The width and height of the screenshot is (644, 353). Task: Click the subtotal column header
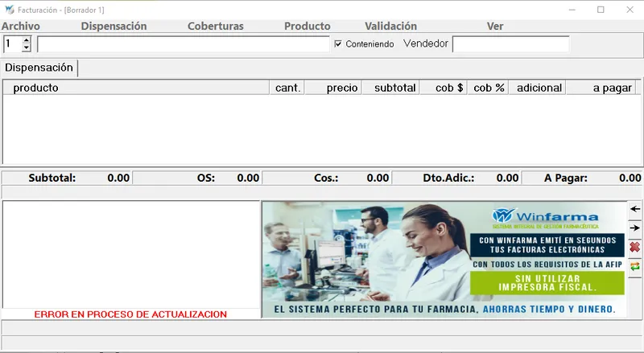pyautogui.click(x=390, y=88)
